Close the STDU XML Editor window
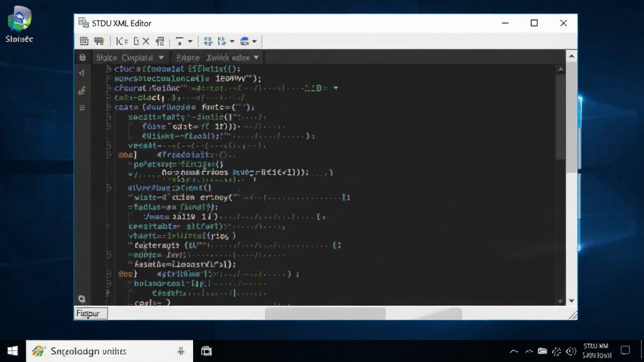The image size is (644, 362). [x=563, y=23]
